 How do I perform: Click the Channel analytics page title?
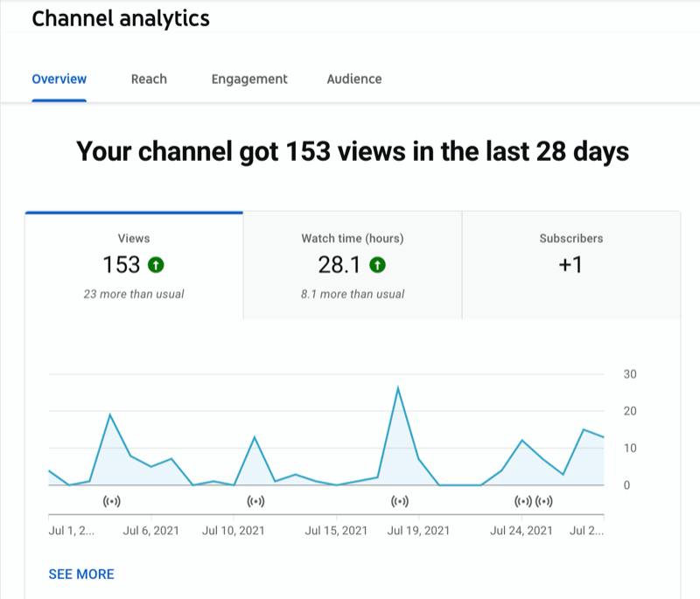pyautogui.click(x=121, y=19)
